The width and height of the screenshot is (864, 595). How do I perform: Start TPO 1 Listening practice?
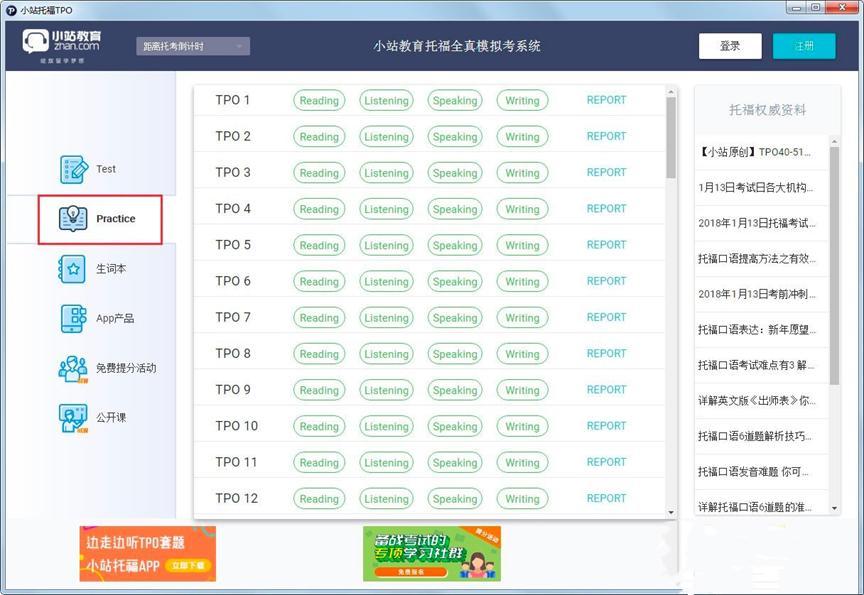pos(386,100)
